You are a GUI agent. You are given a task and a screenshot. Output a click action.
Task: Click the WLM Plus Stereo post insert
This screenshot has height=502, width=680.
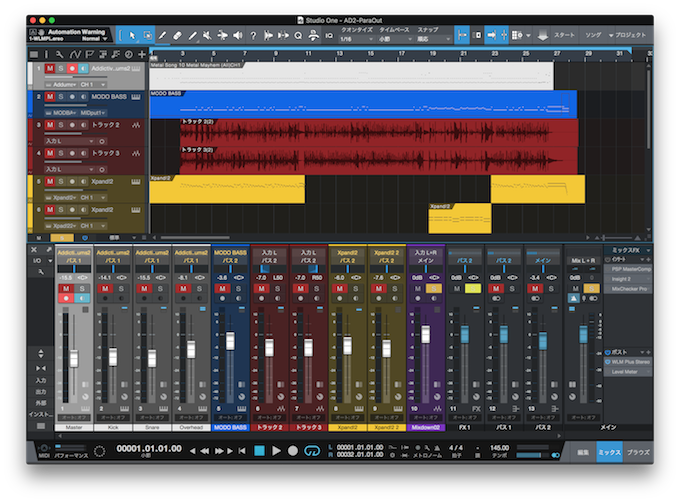point(629,362)
